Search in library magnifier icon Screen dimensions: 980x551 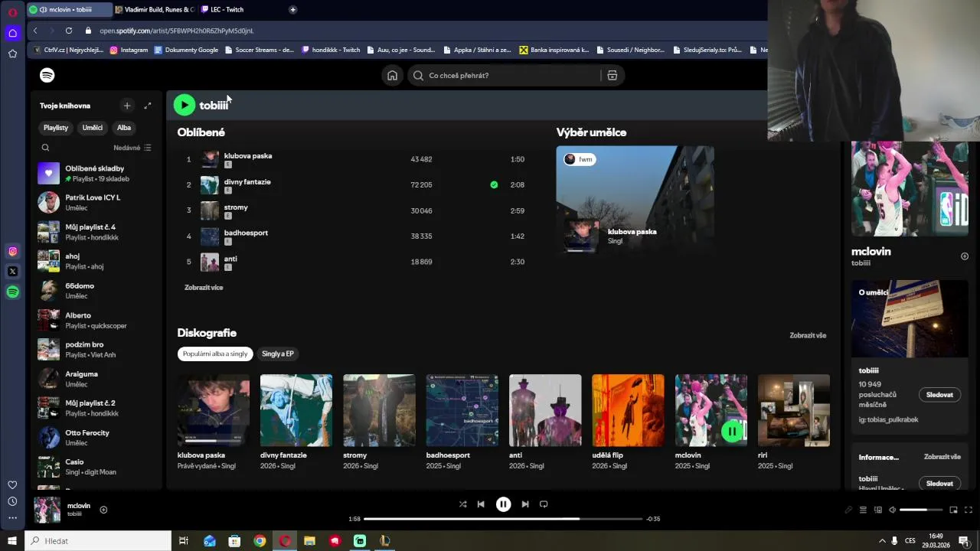[x=45, y=148]
